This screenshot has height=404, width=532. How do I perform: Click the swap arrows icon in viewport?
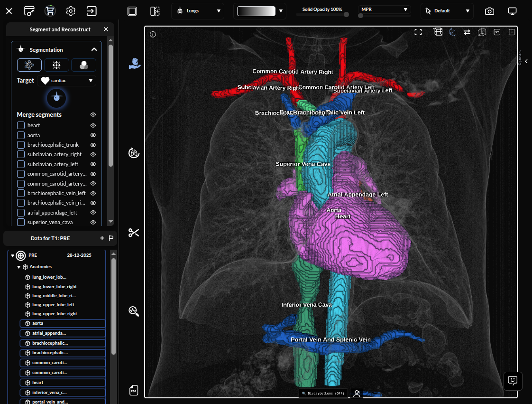pyautogui.click(x=467, y=32)
